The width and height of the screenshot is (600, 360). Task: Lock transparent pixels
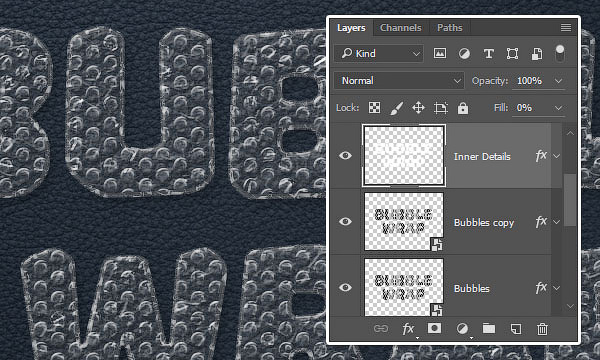point(374,108)
